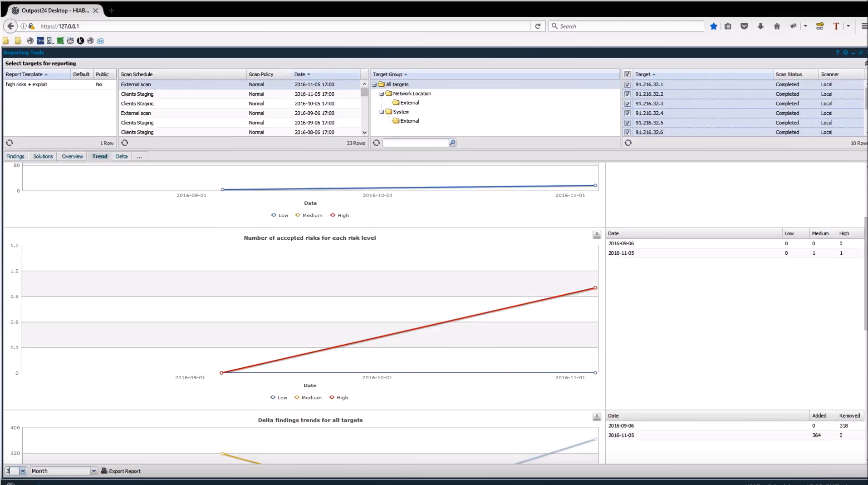Open the Reporting Tools settings gear icon

[x=845, y=53]
